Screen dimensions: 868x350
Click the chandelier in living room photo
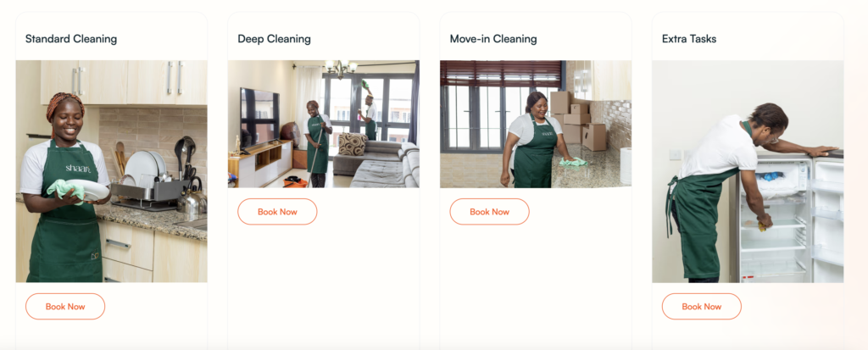(x=341, y=68)
